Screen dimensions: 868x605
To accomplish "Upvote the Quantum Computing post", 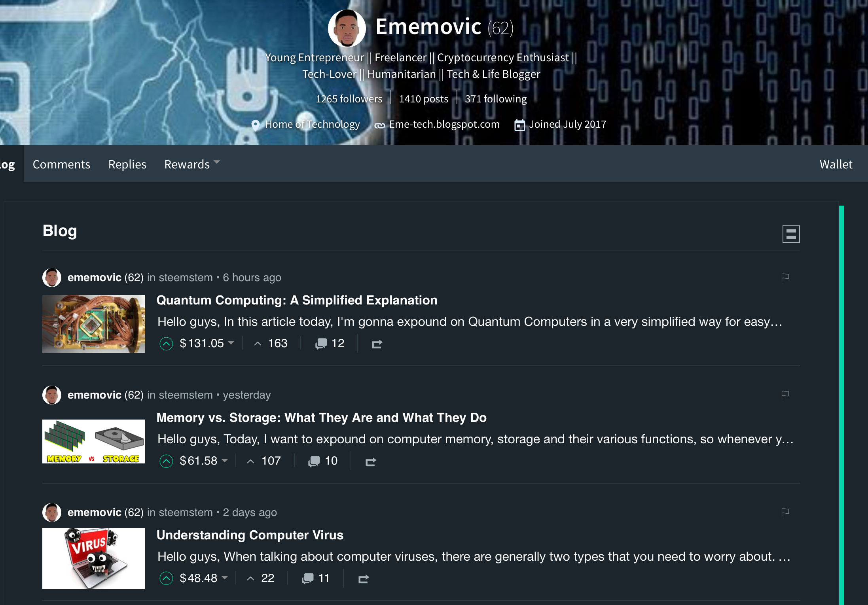I will (166, 344).
